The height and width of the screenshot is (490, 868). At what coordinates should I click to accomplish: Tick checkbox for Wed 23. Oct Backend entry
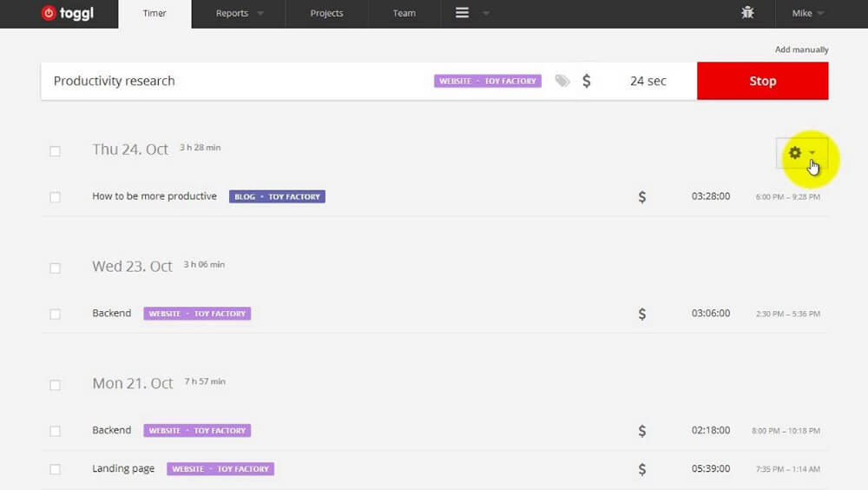(x=55, y=315)
